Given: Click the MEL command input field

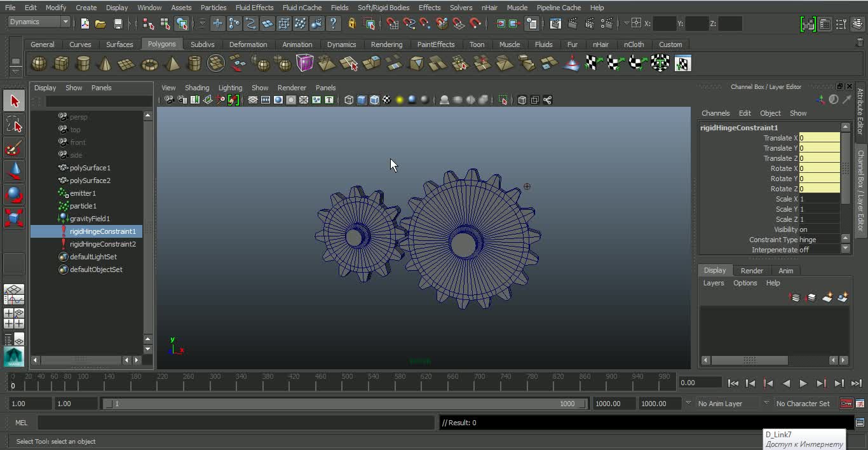Looking at the screenshot, I should (x=236, y=423).
